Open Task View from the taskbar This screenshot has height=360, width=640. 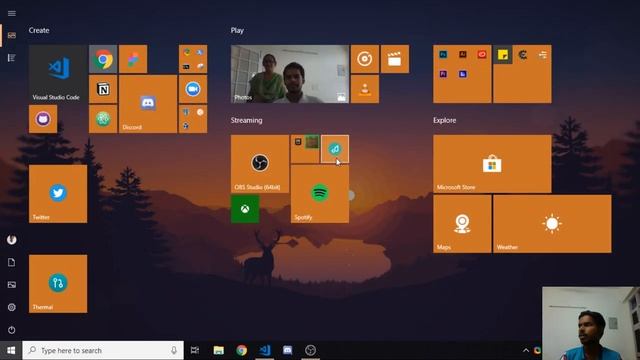[x=195, y=350]
